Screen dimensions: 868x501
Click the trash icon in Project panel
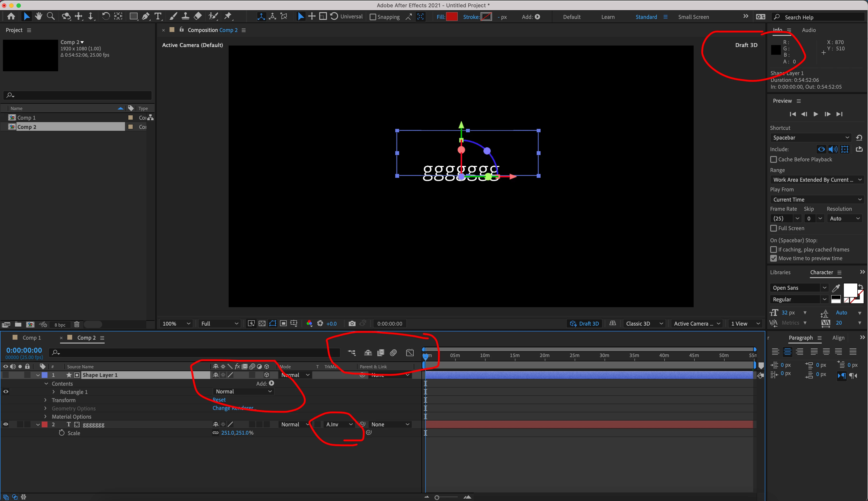click(x=77, y=324)
